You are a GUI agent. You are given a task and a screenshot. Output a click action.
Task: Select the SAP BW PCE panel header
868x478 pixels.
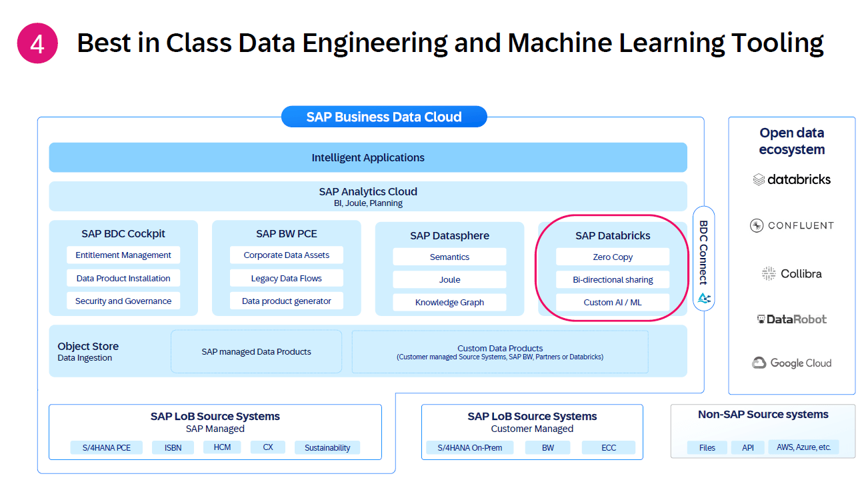tap(287, 233)
